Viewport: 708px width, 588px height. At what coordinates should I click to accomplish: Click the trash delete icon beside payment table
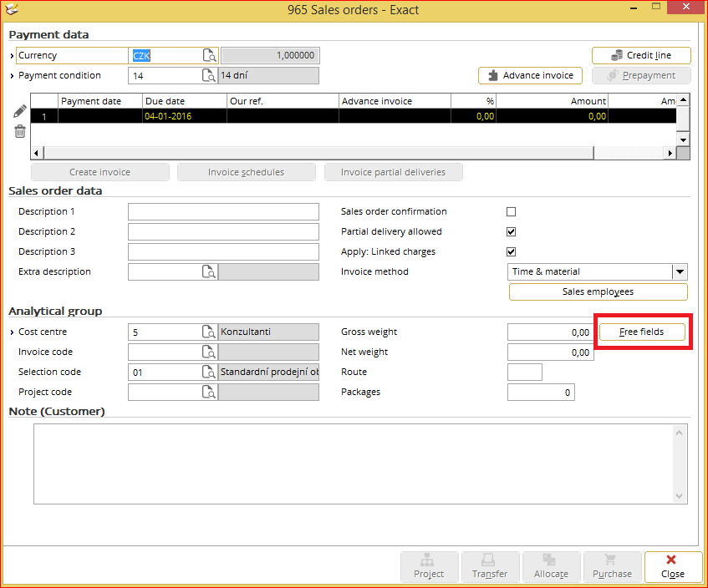[x=20, y=131]
